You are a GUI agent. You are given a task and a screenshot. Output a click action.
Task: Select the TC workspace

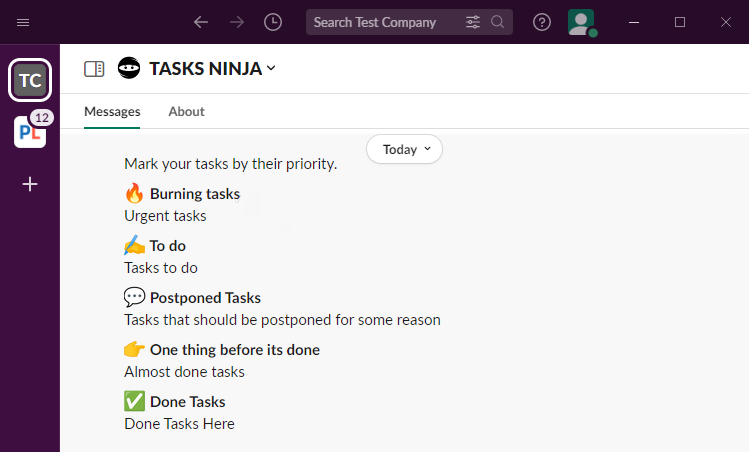pyautogui.click(x=30, y=81)
